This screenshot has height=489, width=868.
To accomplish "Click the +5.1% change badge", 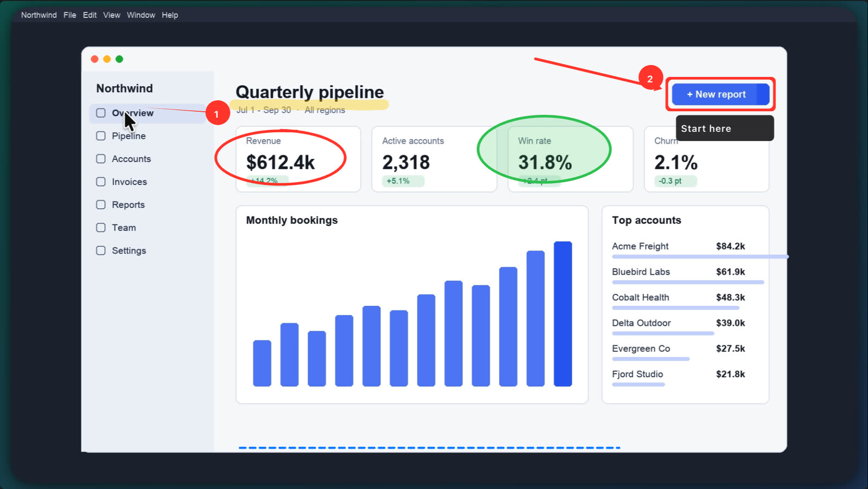I will tap(403, 181).
